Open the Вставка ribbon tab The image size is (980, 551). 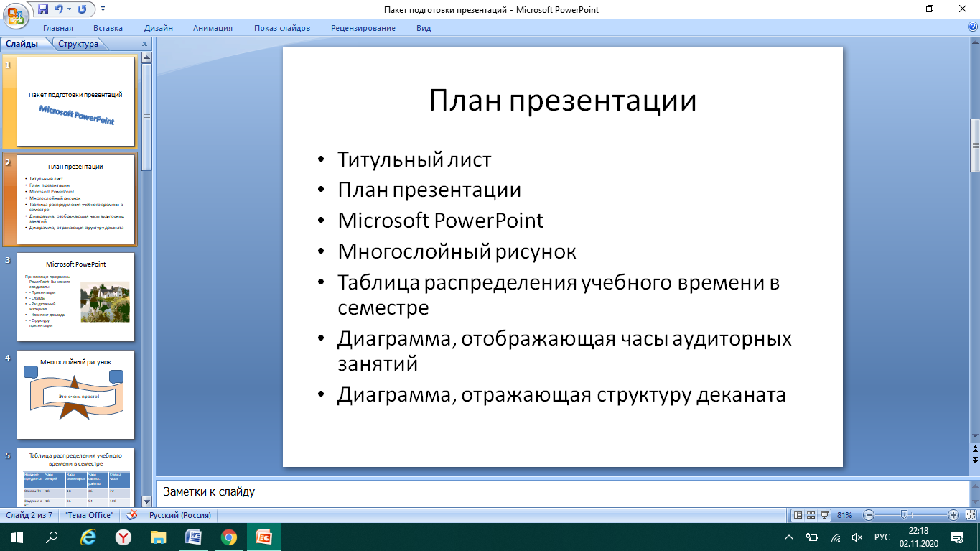108,28
